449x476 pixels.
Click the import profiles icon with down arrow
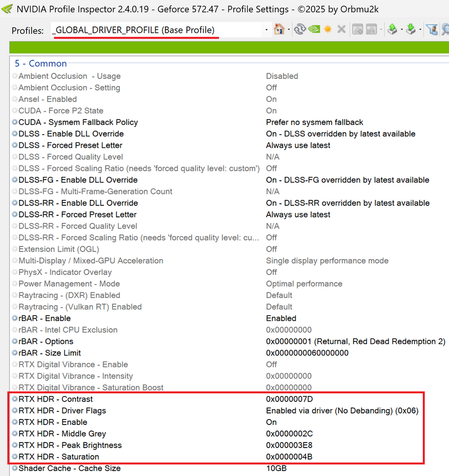411,29
